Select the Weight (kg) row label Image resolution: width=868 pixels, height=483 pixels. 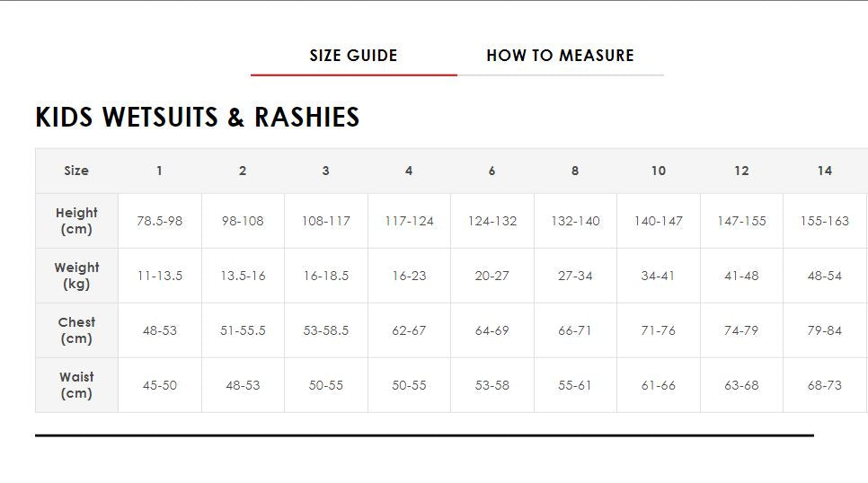76,276
